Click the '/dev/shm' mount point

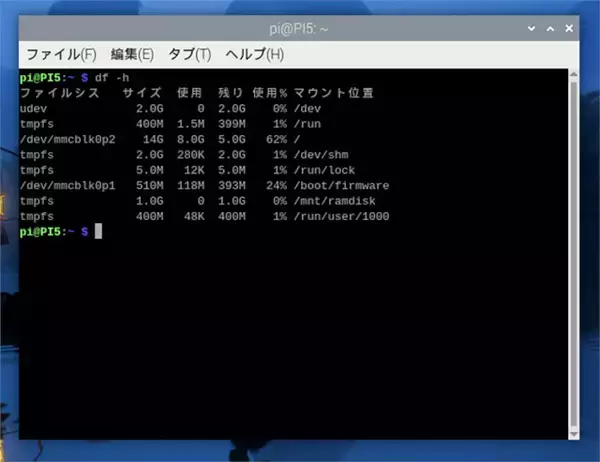321,155
